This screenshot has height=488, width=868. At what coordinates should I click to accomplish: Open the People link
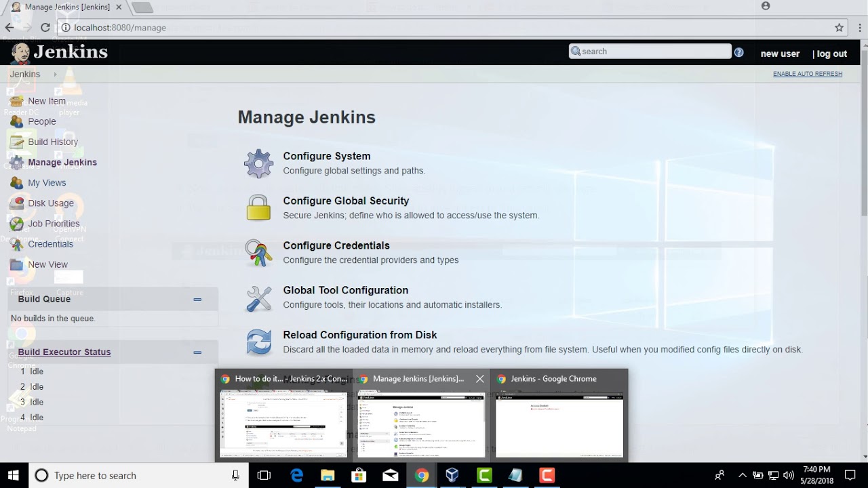pos(42,121)
